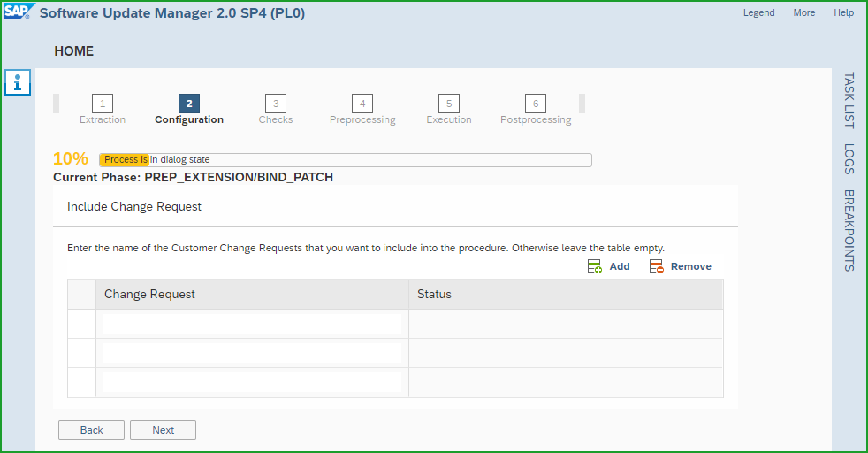Image resolution: width=868 pixels, height=453 pixels.
Task: Click the Remove label
Action: pyautogui.click(x=691, y=266)
